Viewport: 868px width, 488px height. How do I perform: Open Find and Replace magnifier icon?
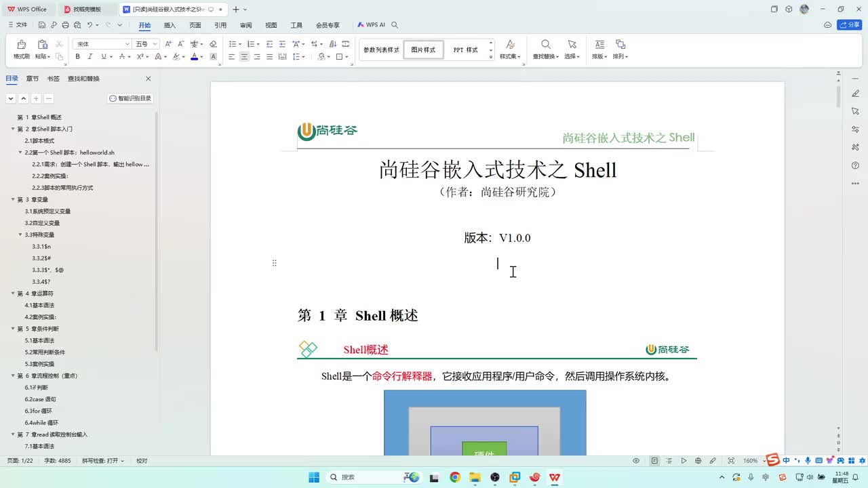click(x=545, y=45)
